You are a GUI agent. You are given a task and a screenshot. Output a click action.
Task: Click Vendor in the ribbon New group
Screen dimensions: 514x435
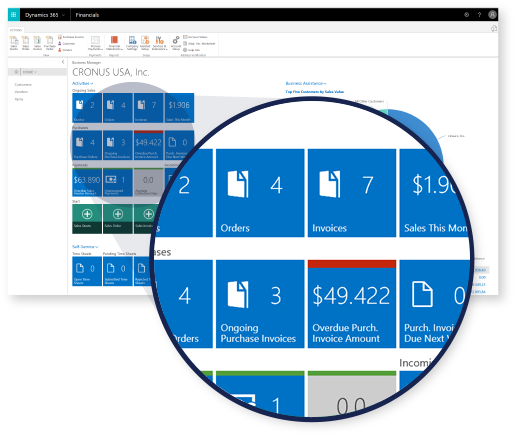point(65,50)
